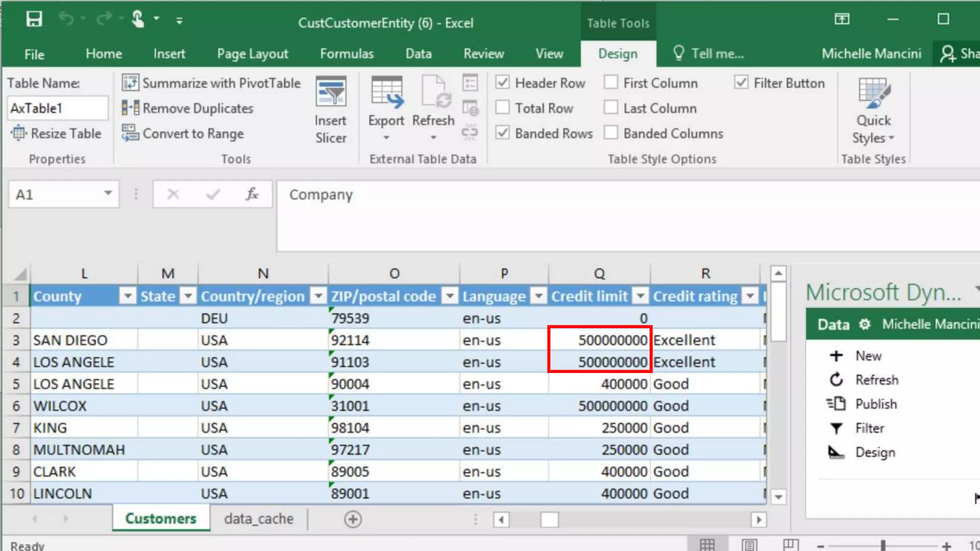980x551 pixels.
Task: Click the Publish icon in Data pane
Action: 836,404
